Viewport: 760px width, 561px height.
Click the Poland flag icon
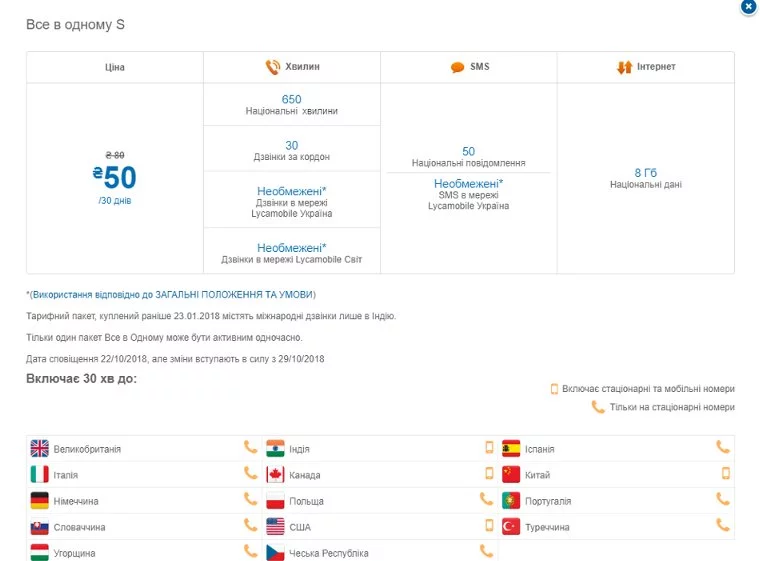(x=275, y=500)
